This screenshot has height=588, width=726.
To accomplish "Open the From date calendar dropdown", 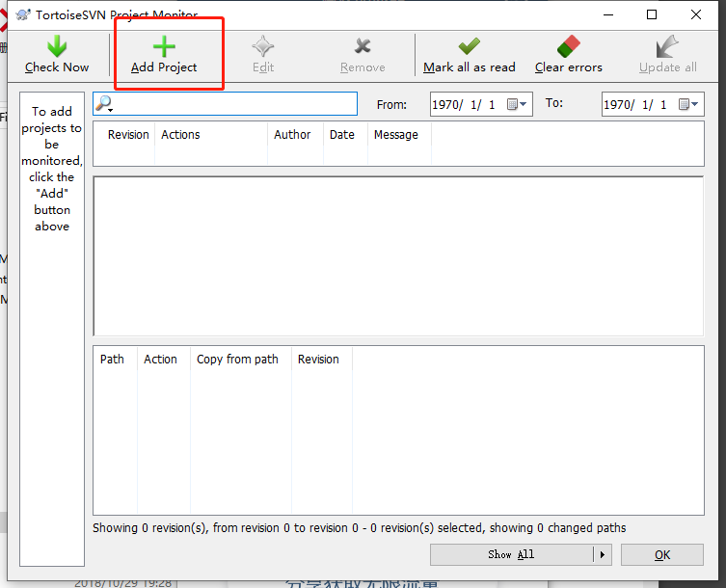I will (517, 104).
